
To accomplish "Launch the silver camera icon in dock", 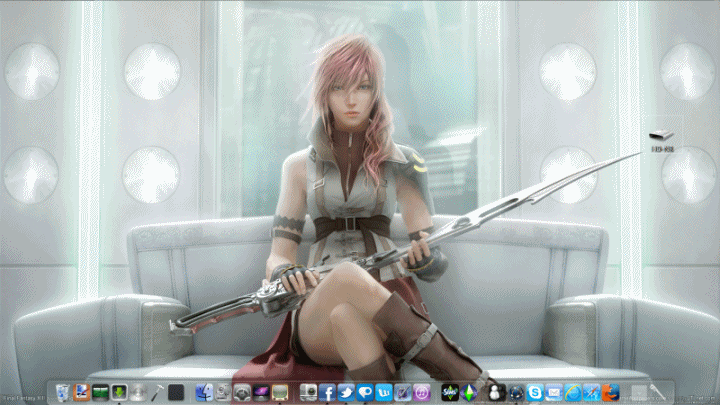I will [x=308, y=393].
